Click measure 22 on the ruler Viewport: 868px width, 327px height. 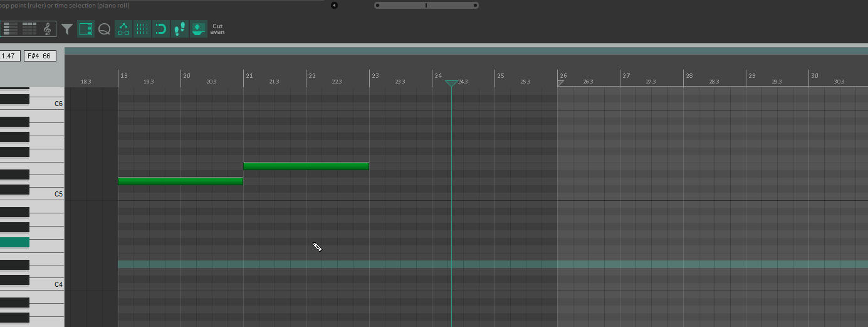click(312, 75)
